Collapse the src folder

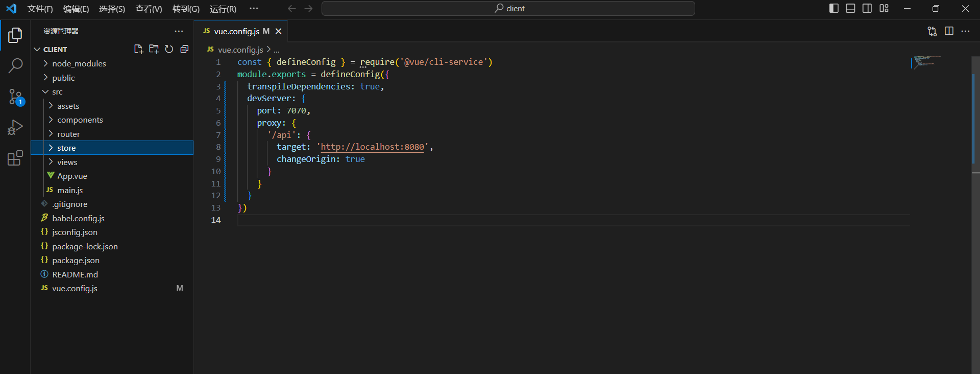[x=57, y=92]
